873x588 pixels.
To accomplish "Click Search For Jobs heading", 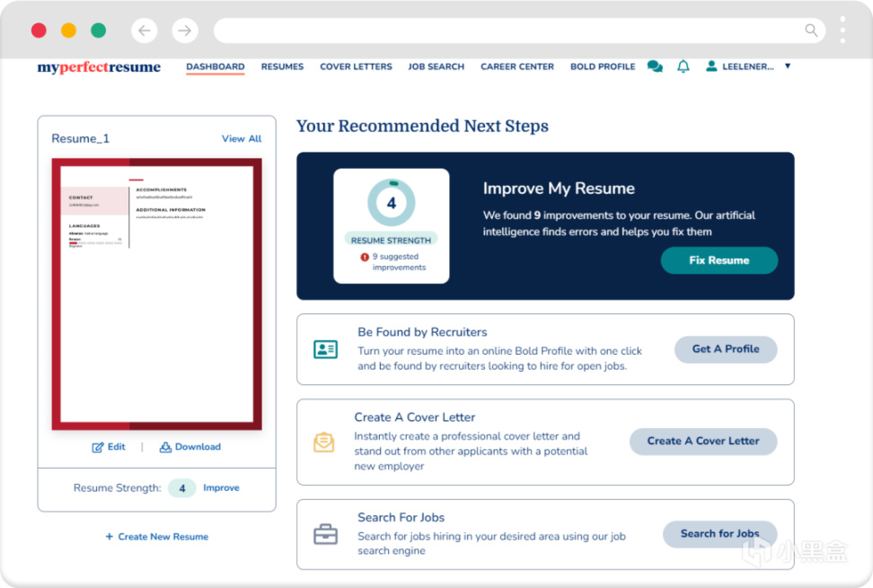I will point(401,517).
